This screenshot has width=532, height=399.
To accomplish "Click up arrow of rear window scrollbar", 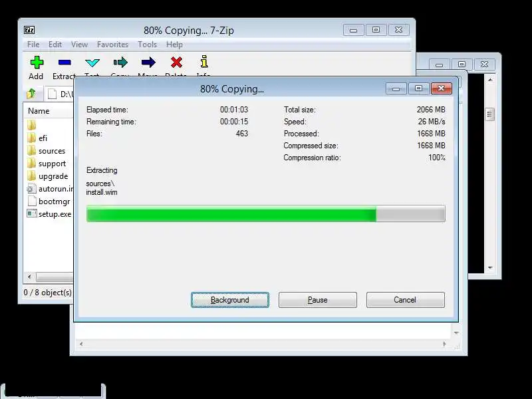I will pyautogui.click(x=490, y=80).
